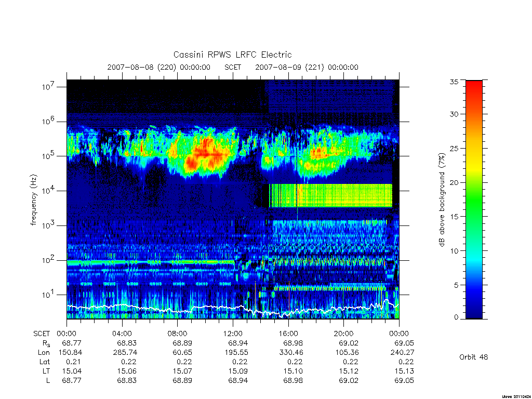Click the LT value '15.06'

point(127,371)
